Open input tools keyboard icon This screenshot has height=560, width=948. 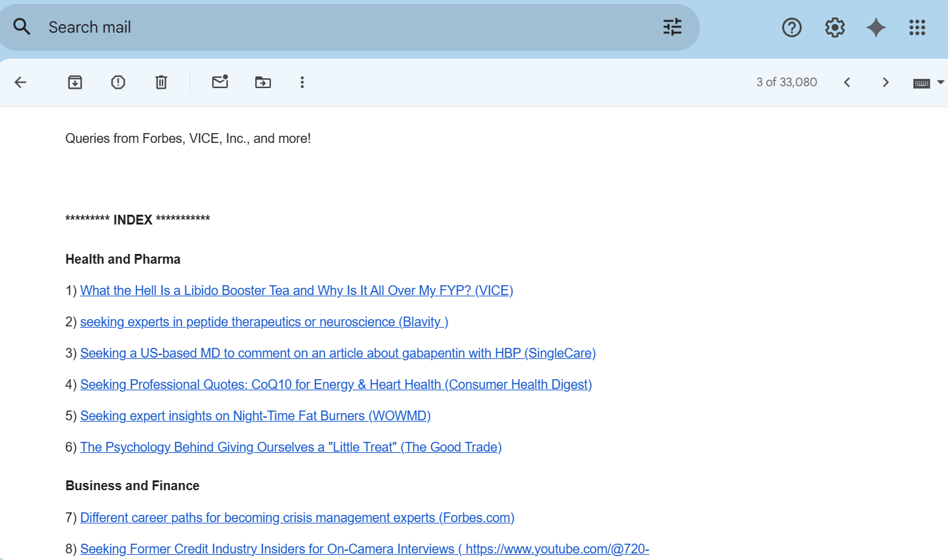click(921, 83)
